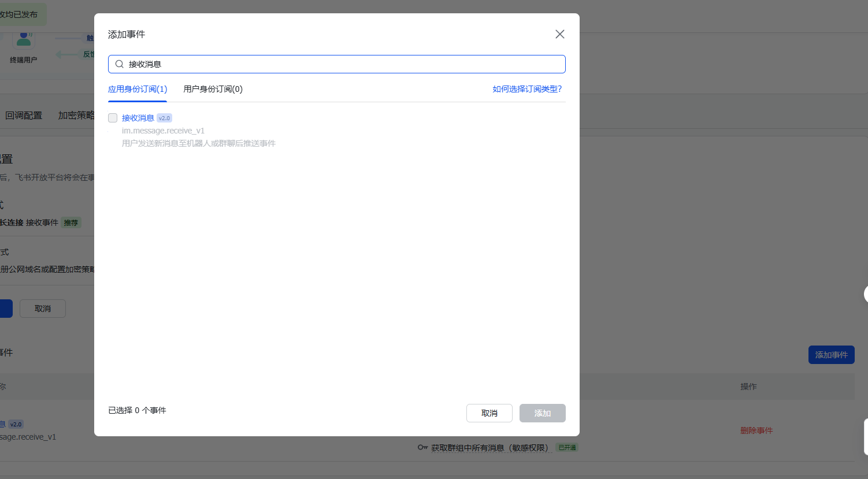Viewport: 868px width, 479px height.
Task: Click 已开通 status badge
Action: [567, 447]
